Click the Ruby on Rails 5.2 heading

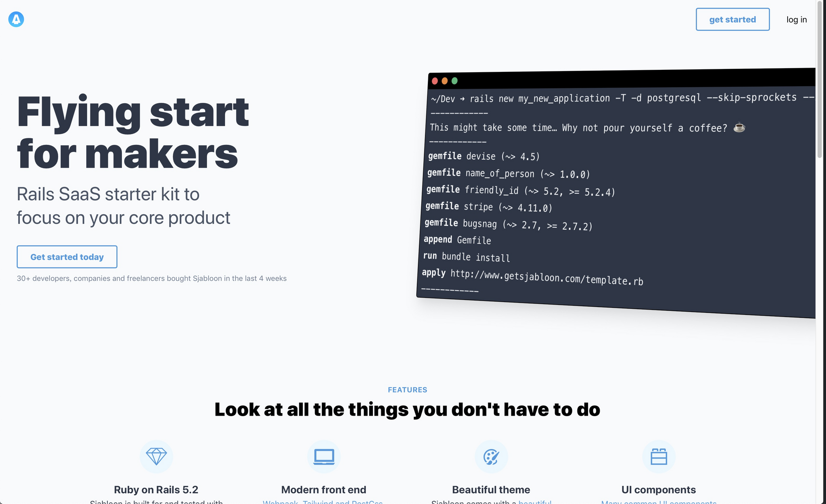click(x=156, y=490)
